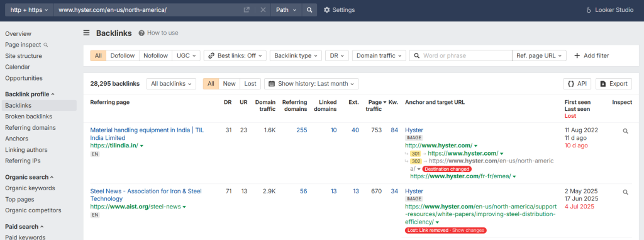
Task: Open Overview in the sidebar
Action: [x=18, y=34]
